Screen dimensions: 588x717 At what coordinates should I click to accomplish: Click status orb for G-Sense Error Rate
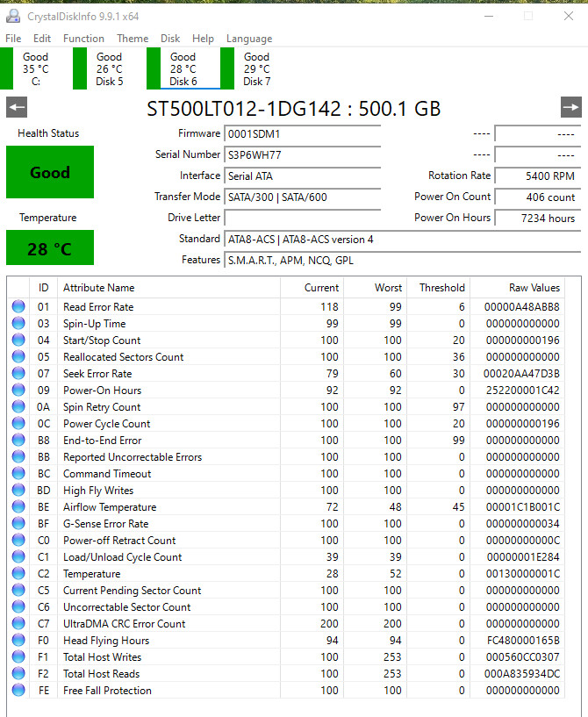coord(18,524)
